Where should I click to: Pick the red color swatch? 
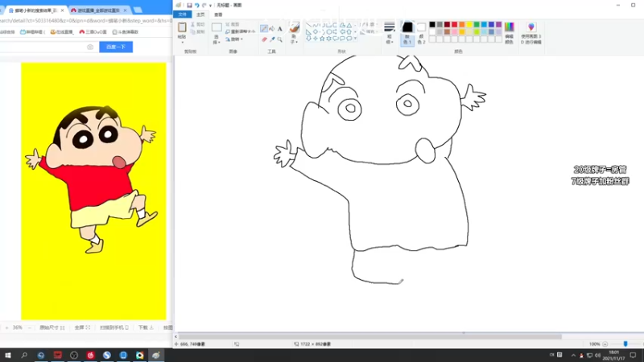[x=454, y=25]
